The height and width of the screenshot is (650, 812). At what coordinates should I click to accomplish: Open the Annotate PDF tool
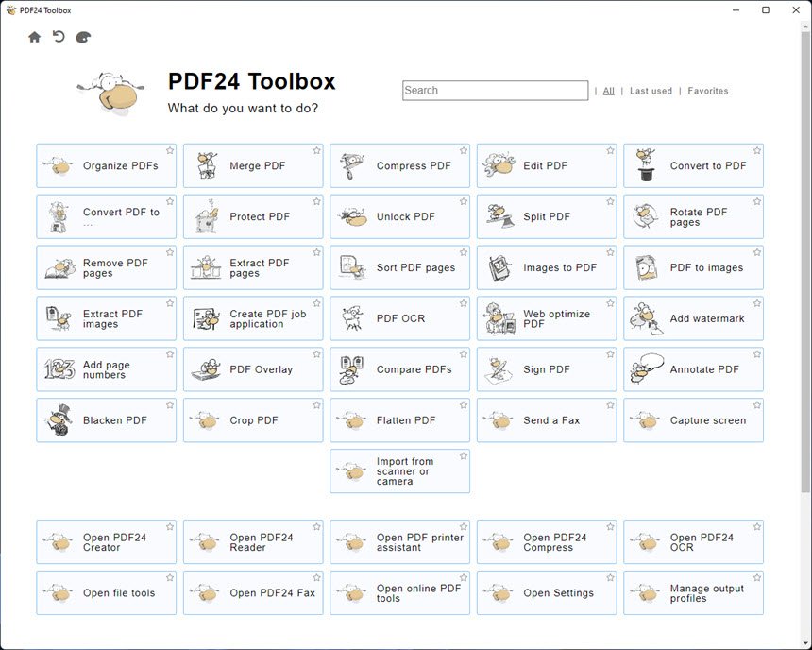(693, 369)
